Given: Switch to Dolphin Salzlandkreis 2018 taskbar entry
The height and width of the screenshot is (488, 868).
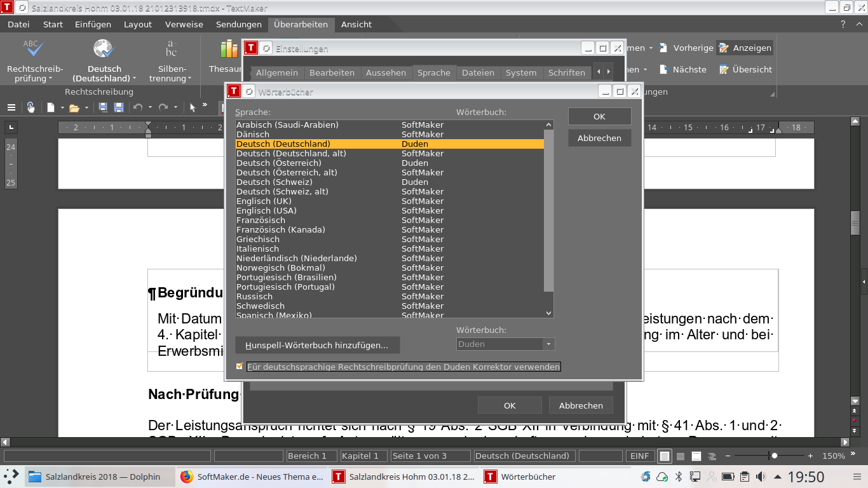Looking at the screenshot, I should click(99, 477).
